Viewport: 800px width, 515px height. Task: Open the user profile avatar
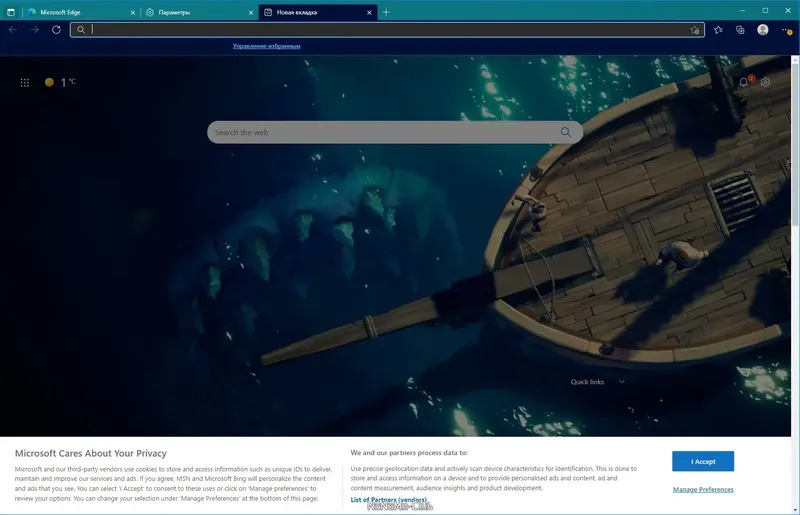pos(763,30)
